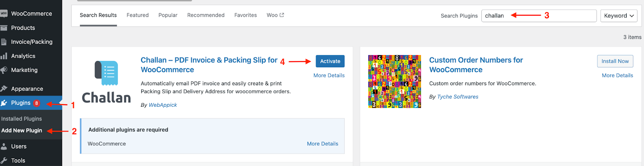The height and width of the screenshot is (166, 644).
Task: Open Installed Plugins submenu item
Action: [22, 119]
